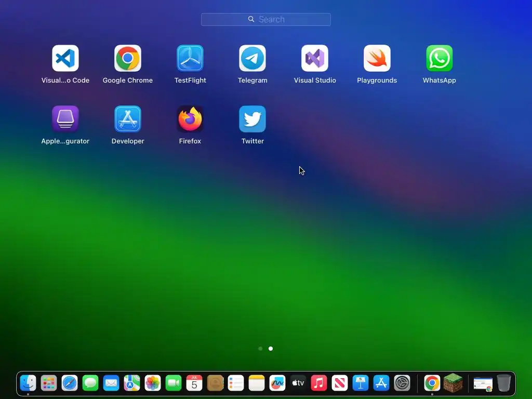
Task: Open Calendar showing date 5
Action: (x=194, y=383)
